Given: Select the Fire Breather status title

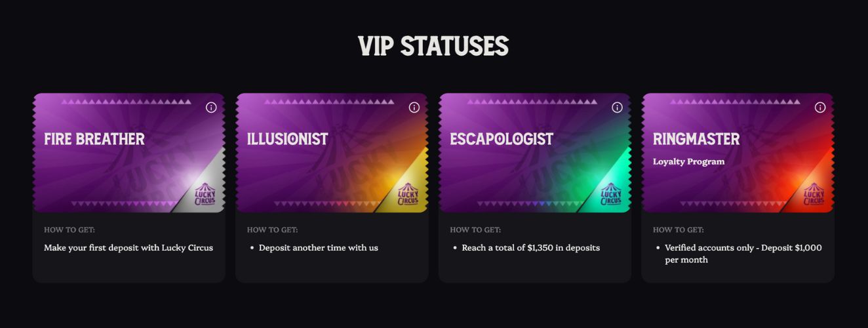Looking at the screenshot, I should 94,139.
